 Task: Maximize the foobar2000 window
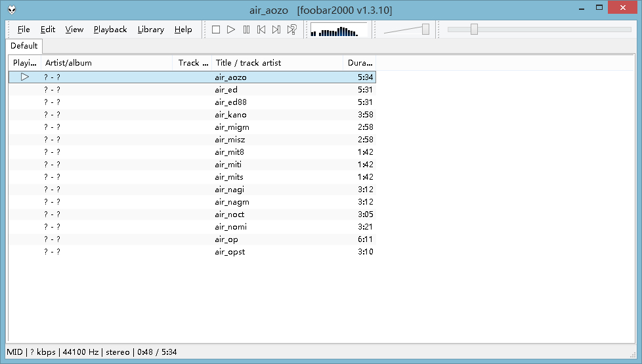tap(599, 8)
